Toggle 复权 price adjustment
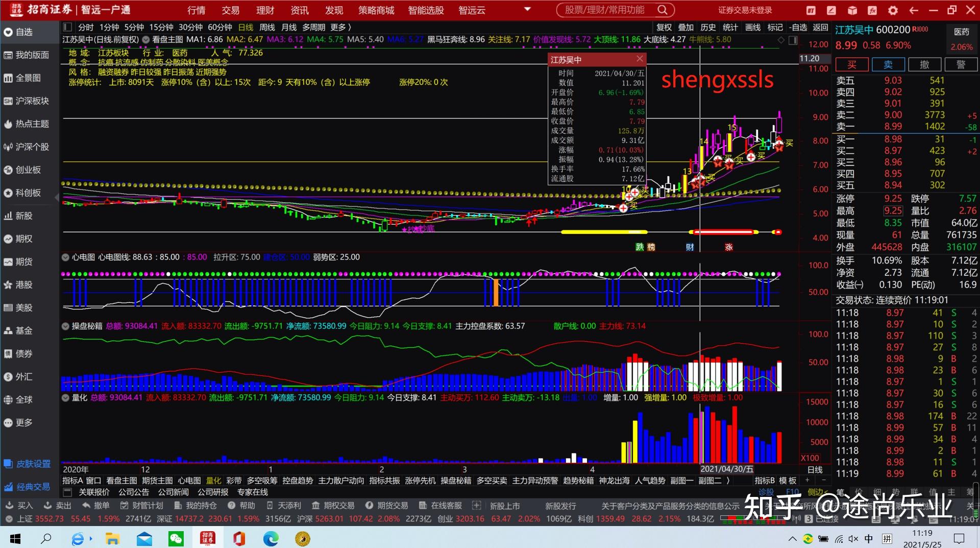This screenshot has height=548, width=980. point(664,28)
